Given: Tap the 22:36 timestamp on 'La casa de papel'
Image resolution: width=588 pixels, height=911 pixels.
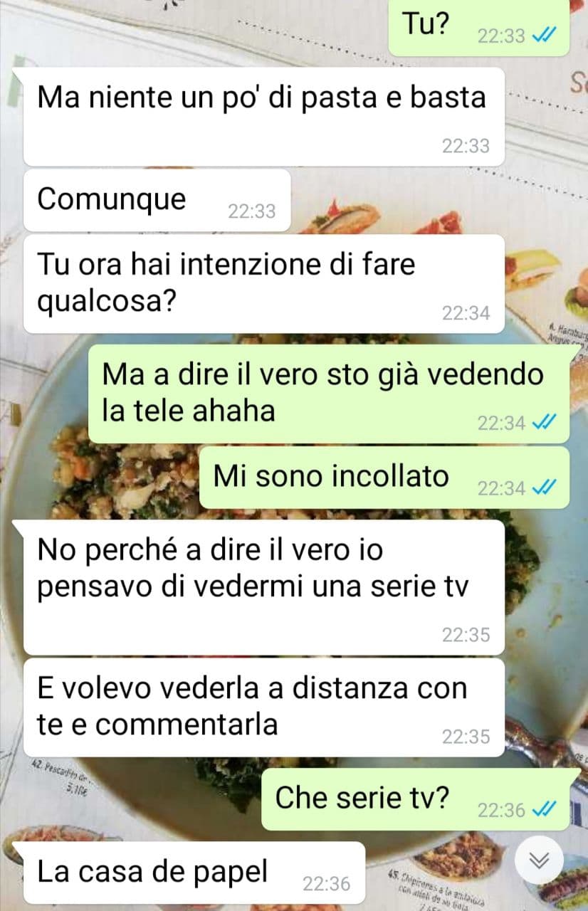Looking at the screenshot, I should (327, 884).
